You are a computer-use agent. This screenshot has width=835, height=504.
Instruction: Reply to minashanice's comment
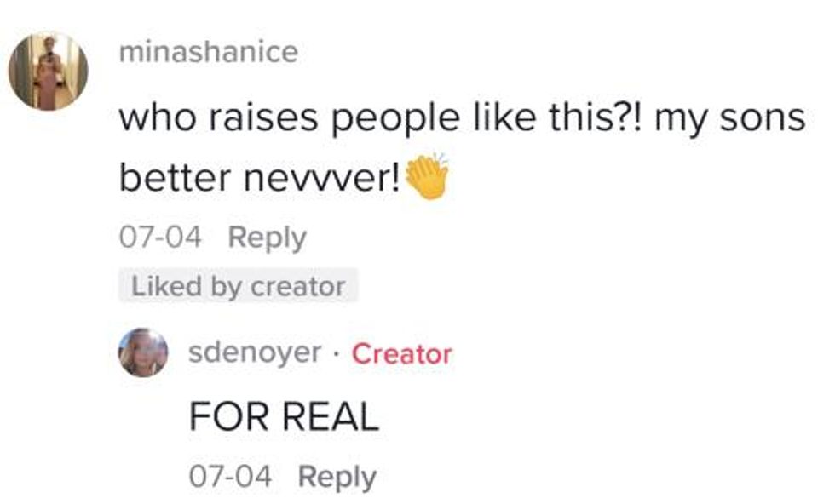point(267,238)
